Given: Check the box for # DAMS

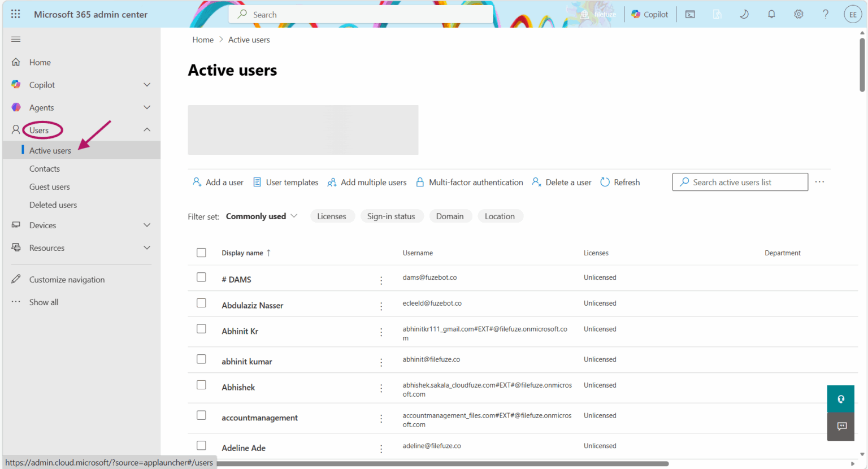Looking at the screenshot, I should (x=201, y=277).
